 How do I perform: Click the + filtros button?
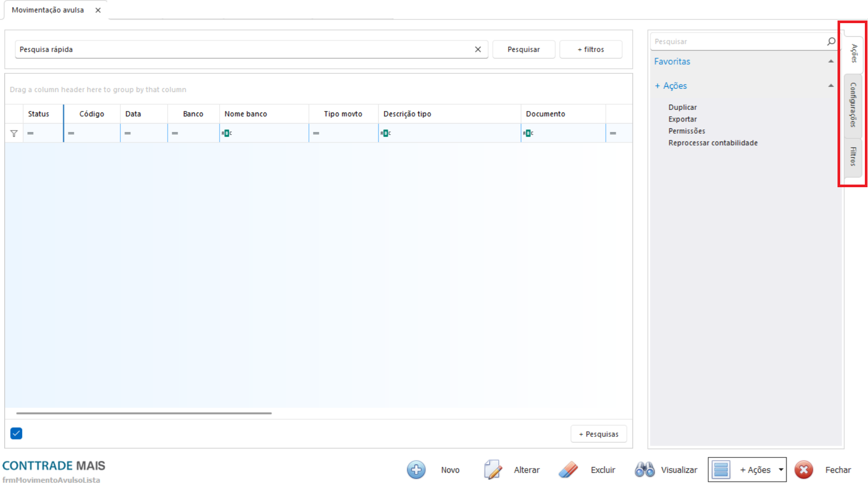591,49
